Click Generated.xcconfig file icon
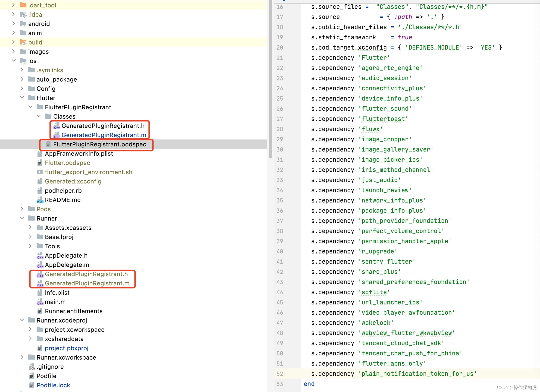 40,181
